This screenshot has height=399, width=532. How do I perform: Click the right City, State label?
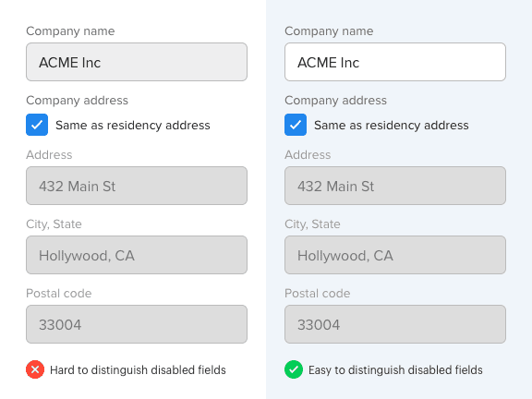coord(312,224)
